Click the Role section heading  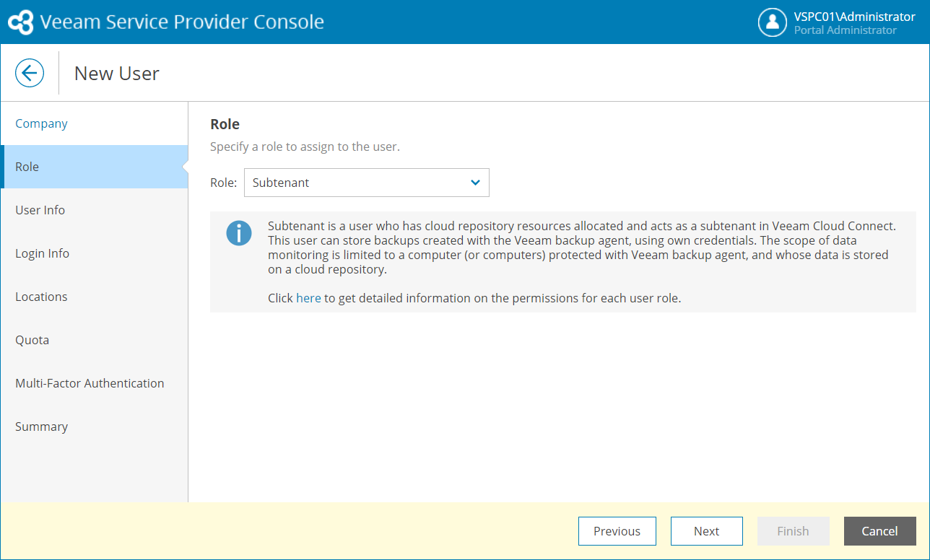(225, 124)
